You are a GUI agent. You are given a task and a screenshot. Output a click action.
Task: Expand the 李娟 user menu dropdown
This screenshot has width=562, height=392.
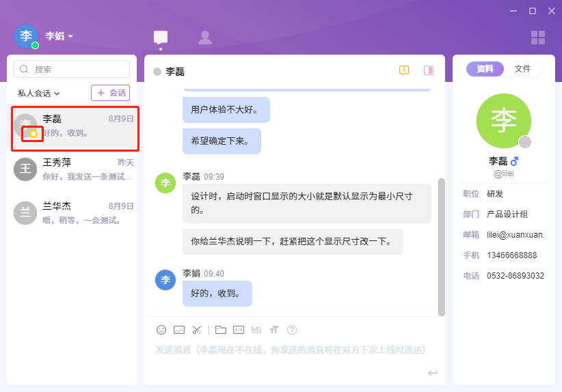(x=70, y=36)
